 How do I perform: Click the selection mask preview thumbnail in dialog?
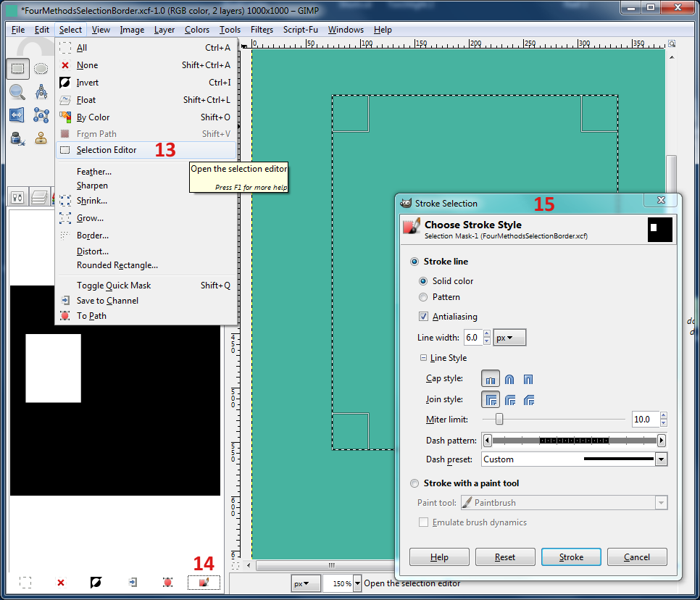click(x=660, y=230)
